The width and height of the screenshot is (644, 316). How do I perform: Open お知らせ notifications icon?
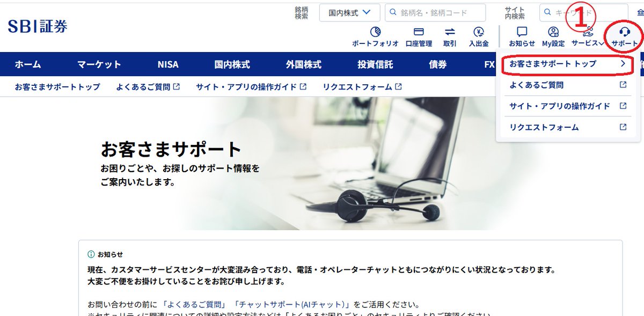point(522,36)
